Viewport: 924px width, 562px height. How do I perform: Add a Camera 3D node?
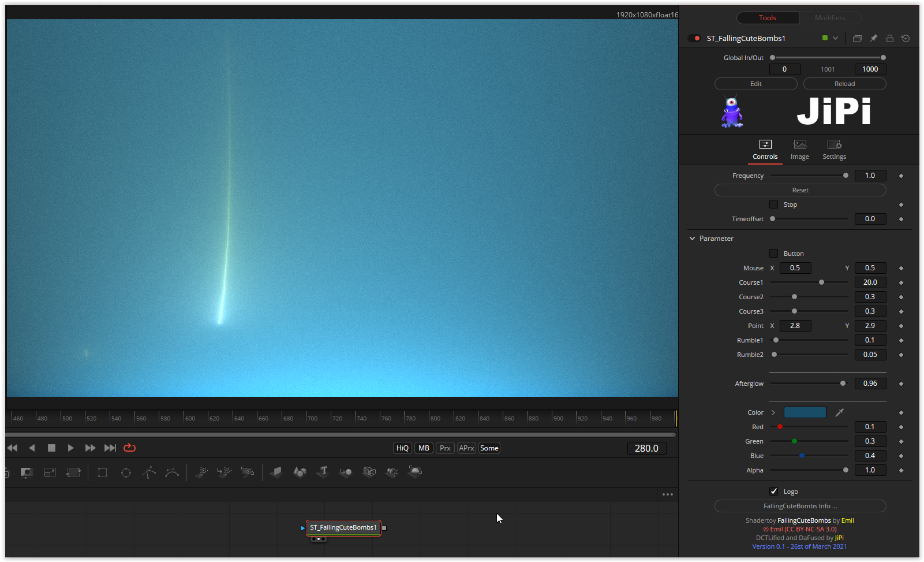pos(369,472)
